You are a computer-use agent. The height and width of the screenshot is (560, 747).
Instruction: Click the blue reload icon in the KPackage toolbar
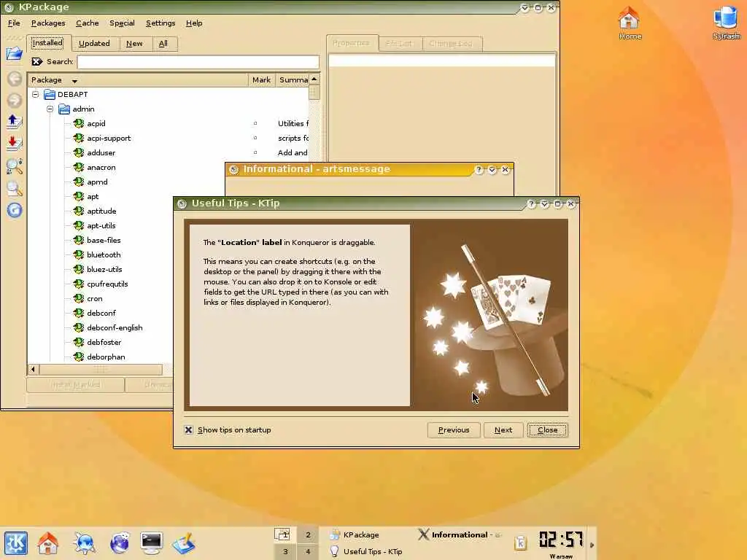coord(15,210)
